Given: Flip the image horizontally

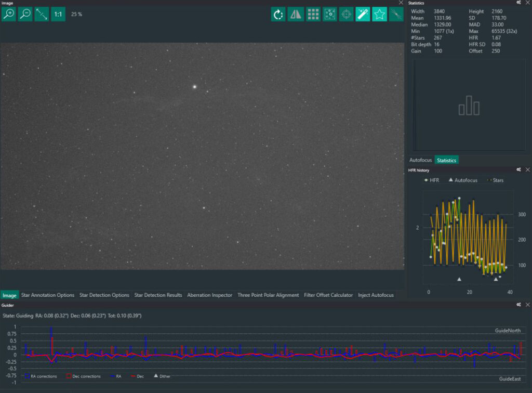Looking at the screenshot, I should click(296, 14).
